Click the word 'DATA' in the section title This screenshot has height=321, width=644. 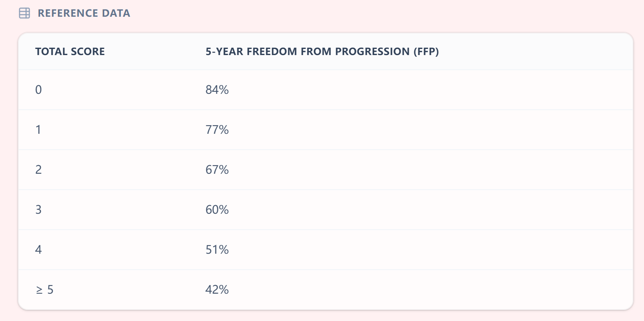click(116, 13)
